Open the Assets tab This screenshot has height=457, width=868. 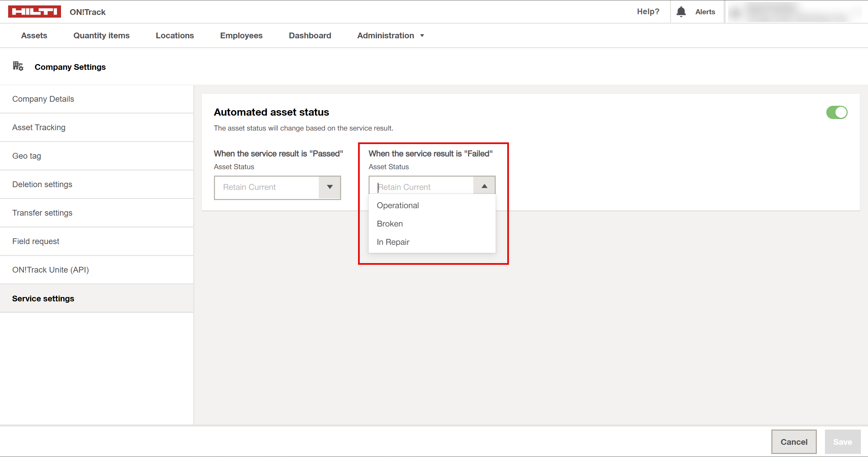tap(34, 36)
